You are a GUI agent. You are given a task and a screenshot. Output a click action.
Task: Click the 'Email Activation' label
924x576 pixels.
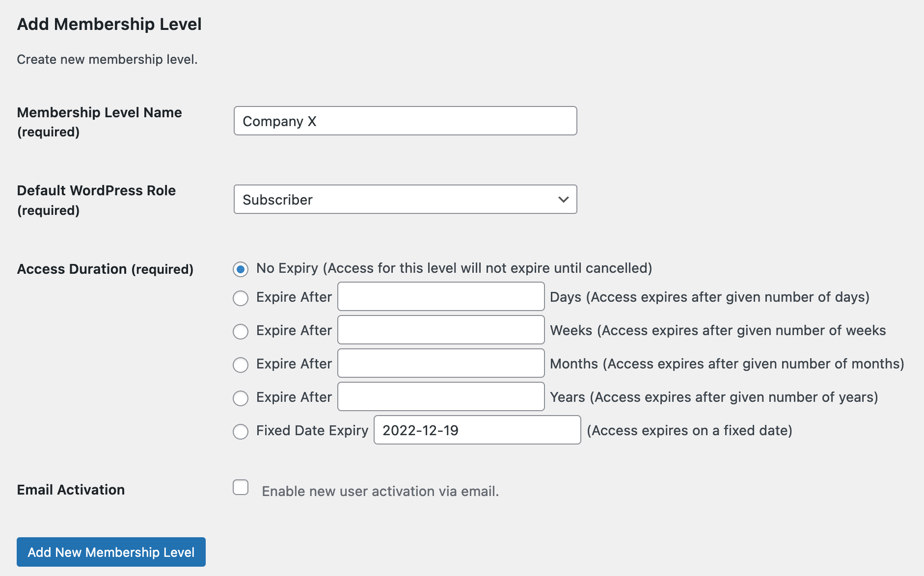pos(71,490)
